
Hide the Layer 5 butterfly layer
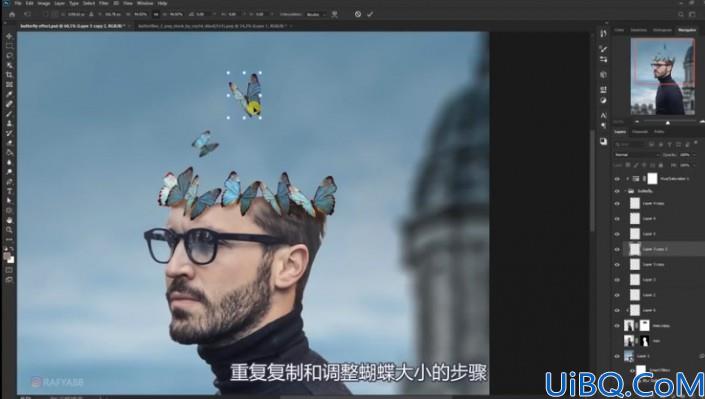click(617, 234)
